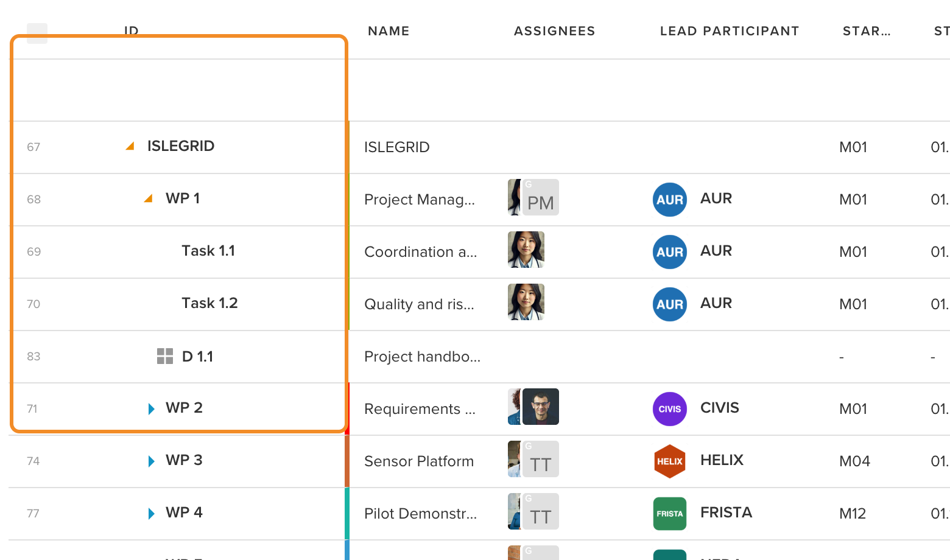This screenshot has height=560, width=950.
Task: Toggle the select-all checkbox in header
Action: pyautogui.click(x=37, y=33)
